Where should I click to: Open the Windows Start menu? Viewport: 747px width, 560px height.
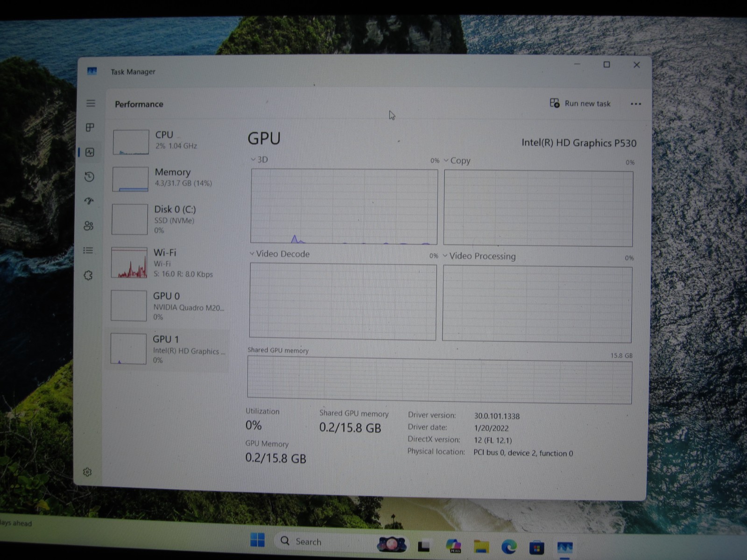pyautogui.click(x=257, y=540)
